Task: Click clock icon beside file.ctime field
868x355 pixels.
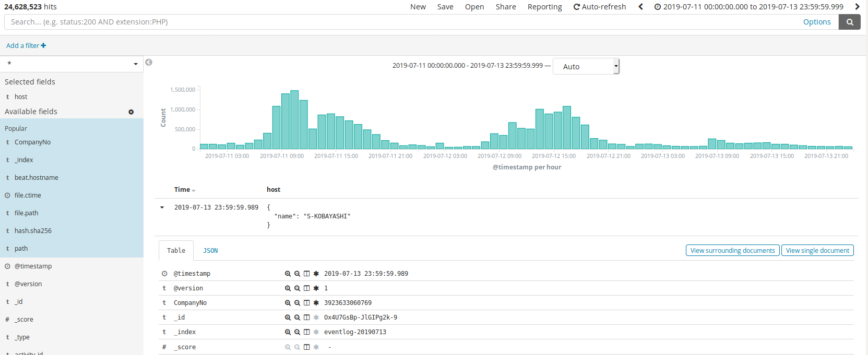Action: (x=7, y=195)
